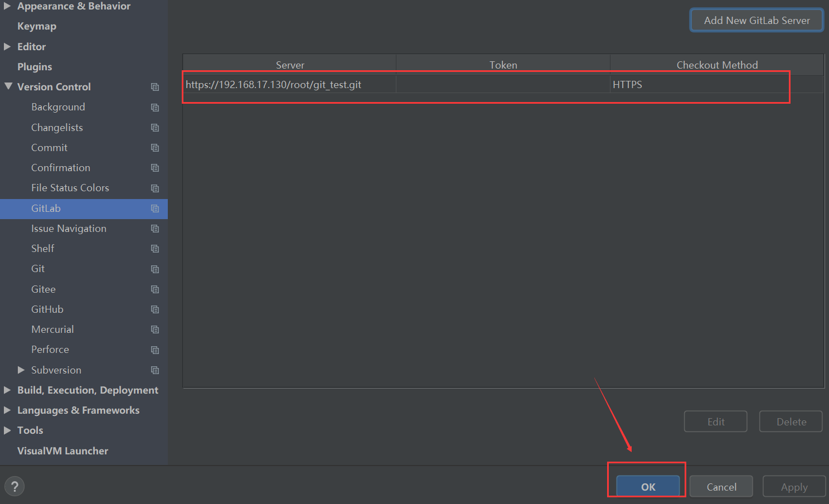Click the Server column header
The image size is (829, 504).
click(x=290, y=65)
